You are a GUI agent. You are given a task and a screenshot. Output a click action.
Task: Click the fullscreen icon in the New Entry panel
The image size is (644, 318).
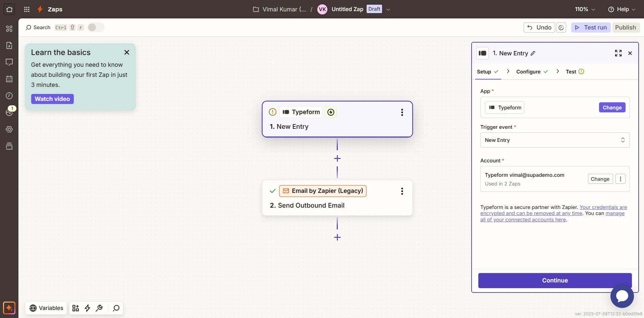(x=619, y=53)
